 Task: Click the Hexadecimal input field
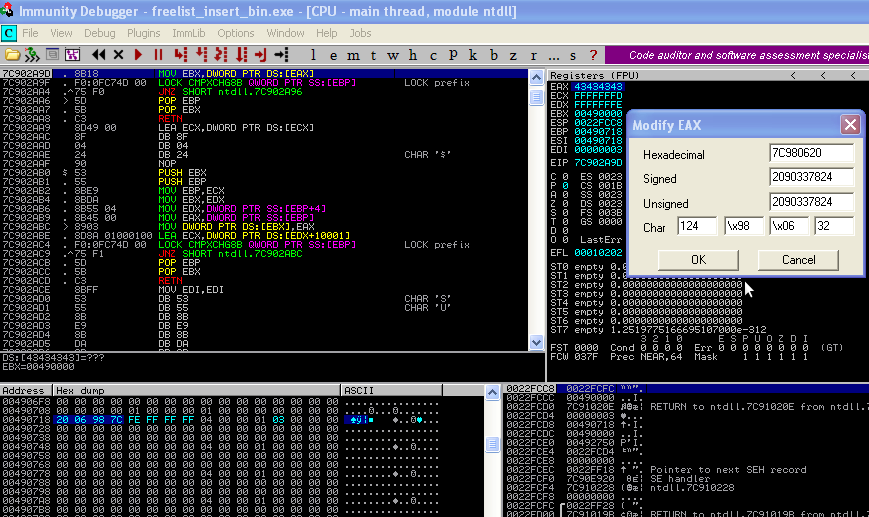click(x=811, y=153)
